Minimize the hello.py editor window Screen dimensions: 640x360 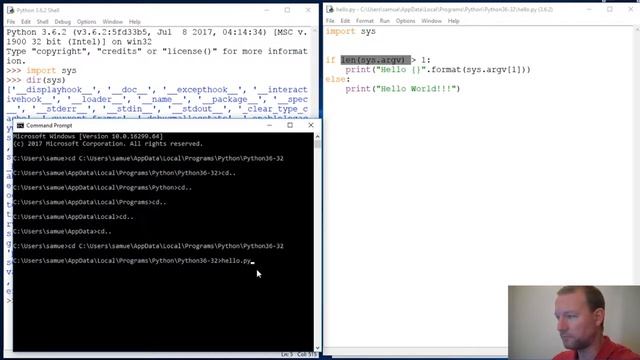coord(589,9)
